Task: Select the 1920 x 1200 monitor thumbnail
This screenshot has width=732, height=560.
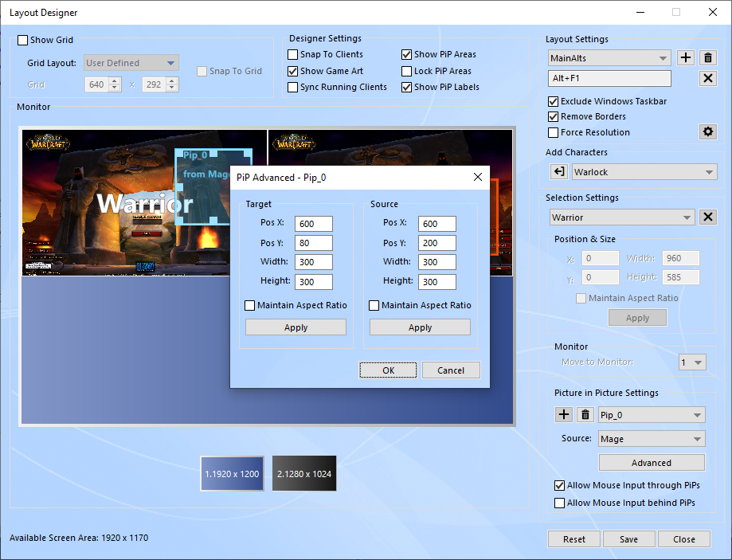Action: 233,474
